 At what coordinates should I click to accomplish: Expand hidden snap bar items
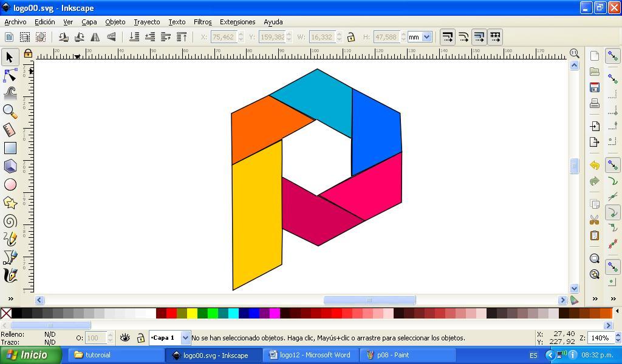(x=613, y=298)
